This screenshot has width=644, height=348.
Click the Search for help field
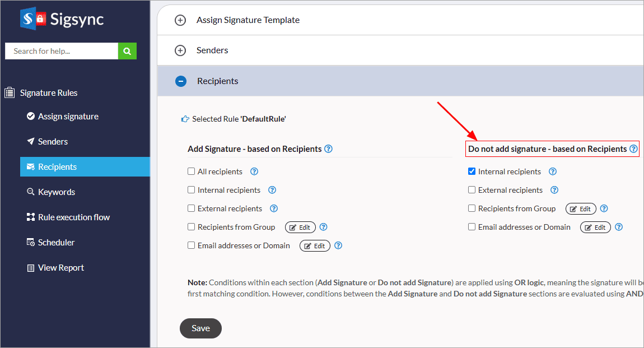pos(62,51)
